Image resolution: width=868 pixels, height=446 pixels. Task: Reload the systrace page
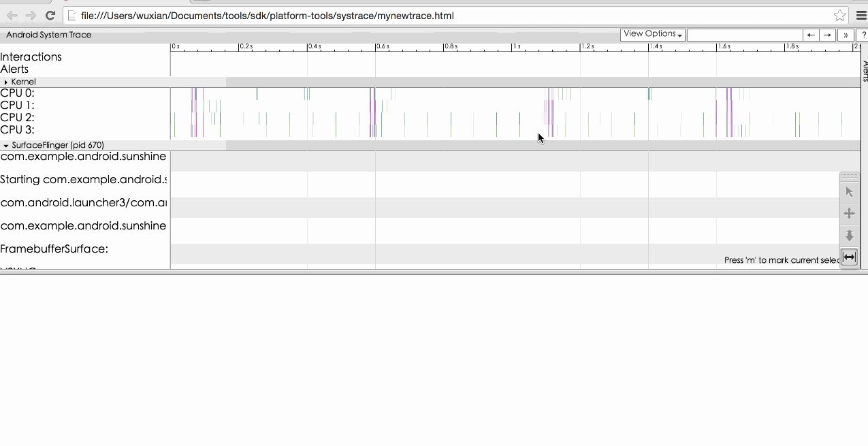pos(50,15)
